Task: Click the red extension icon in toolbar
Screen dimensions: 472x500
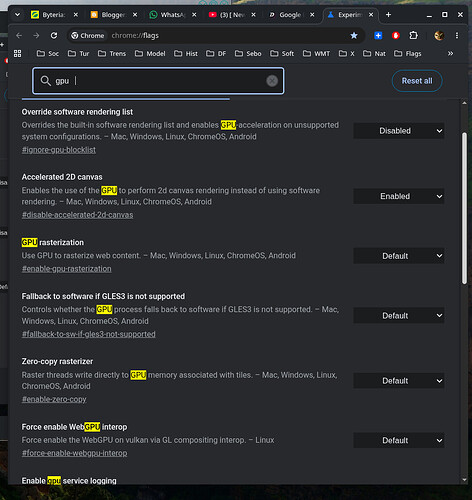Action: (x=396, y=35)
